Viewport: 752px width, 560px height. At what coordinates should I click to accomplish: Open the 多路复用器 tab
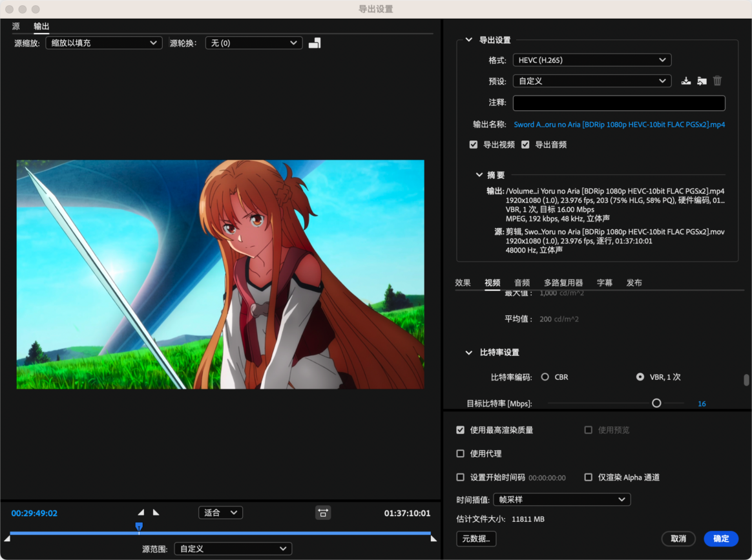[x=563, y=283]
